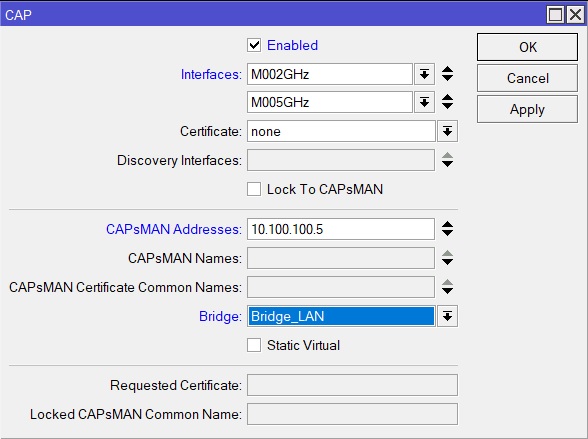Uncheck the Enabled checkbox
This screenshot has height=439, width=588.
point(254,45)
